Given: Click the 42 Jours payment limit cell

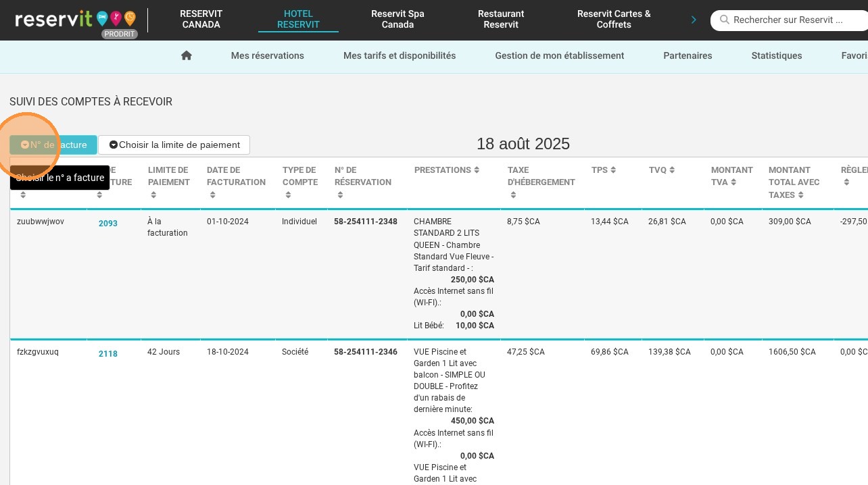Looking at the screenshot, I should (x=162, y=352).
